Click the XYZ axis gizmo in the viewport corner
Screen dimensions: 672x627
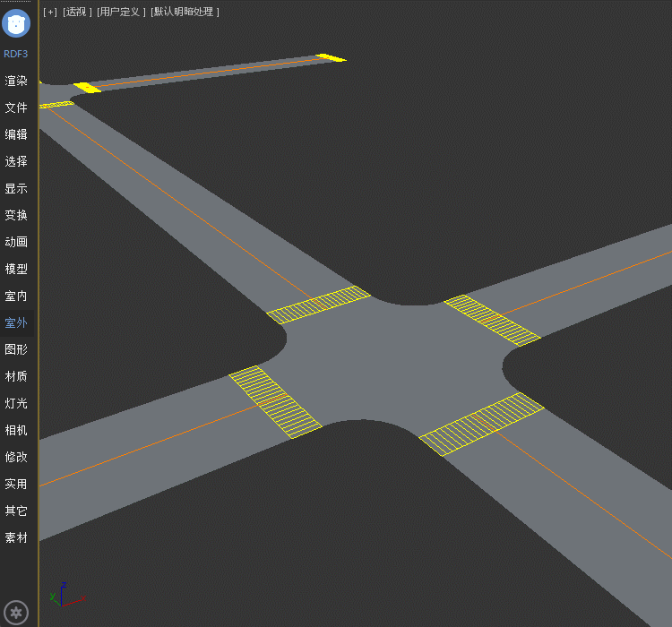[x=65, y=593]
